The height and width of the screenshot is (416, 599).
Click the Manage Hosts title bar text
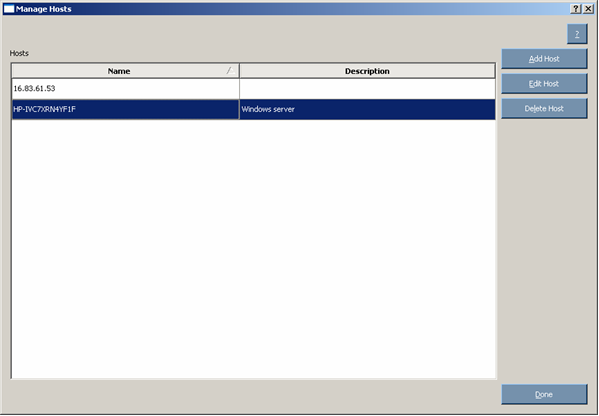(x=44, y=9)
